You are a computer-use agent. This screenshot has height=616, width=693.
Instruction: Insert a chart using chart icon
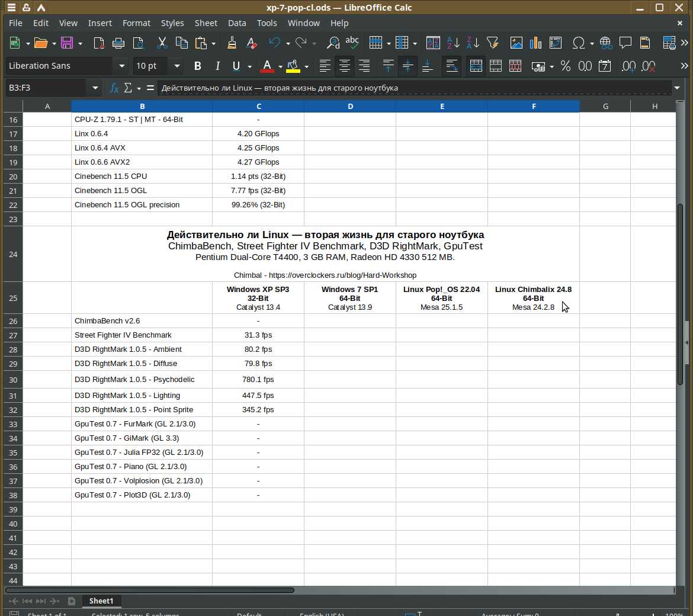coord(535,43)
